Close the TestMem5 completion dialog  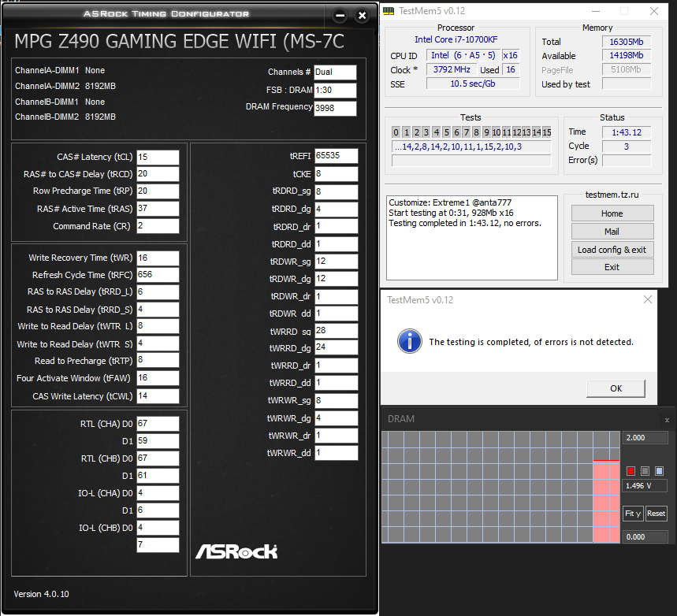pos(648,299)
